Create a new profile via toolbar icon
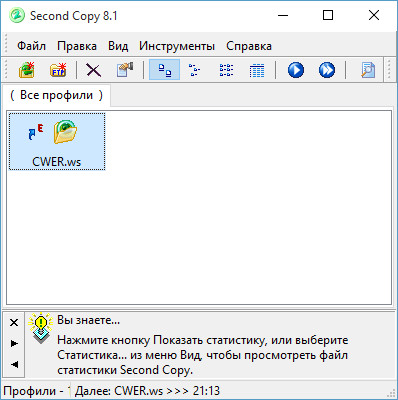 pyautogui.click(x=27, y=70)
